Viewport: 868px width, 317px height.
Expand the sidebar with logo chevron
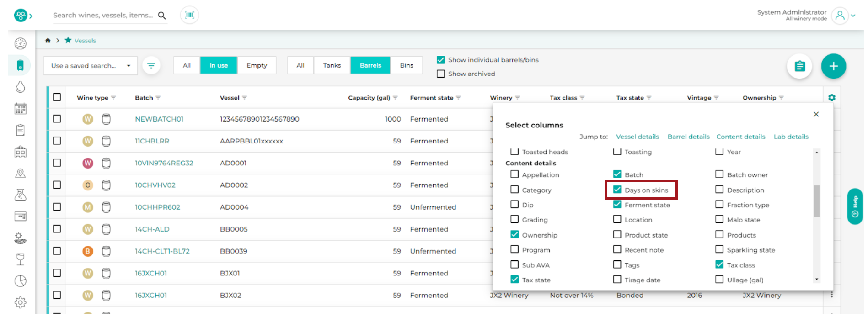pyautogui.click(x=31, y=16)
